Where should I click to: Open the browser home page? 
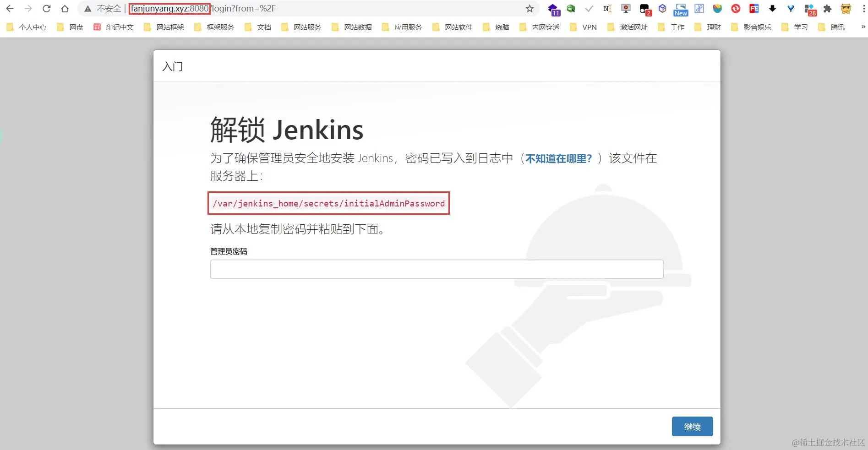point(65,9)
